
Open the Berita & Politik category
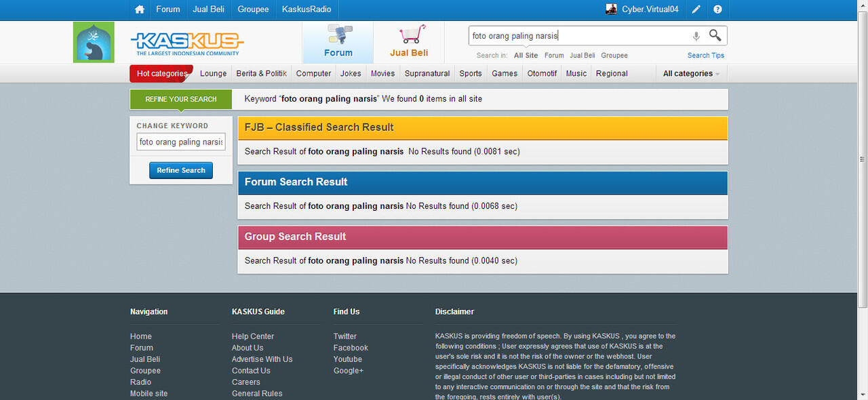[262, 73]
